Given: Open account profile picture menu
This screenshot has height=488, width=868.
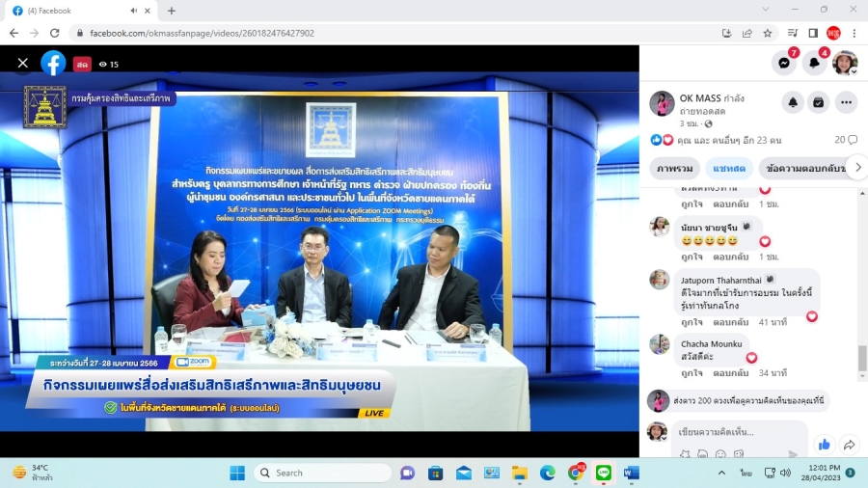Looking at the screenshot, I should 845,63.
